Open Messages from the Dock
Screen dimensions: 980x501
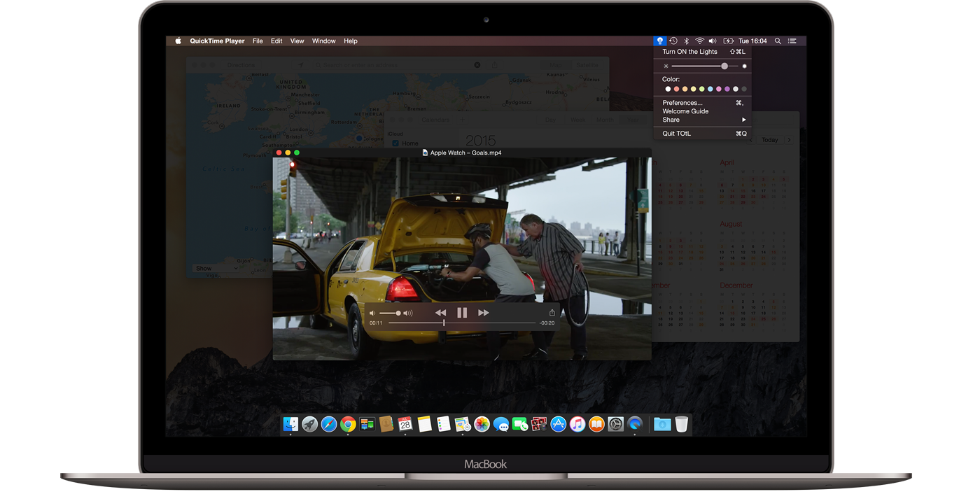[x=500, y=424]
